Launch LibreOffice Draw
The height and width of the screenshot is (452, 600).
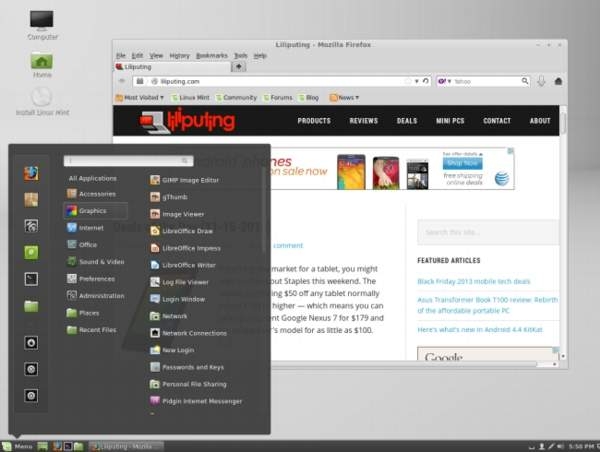tap(181, 231)
